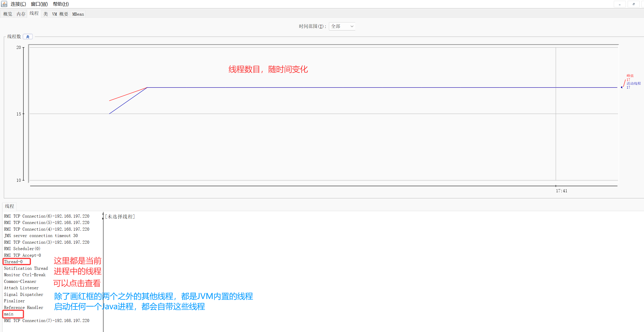This screenshot has height=332, width=644.
Task: Select Reference Handler thread
Action: [x=24, y=307]
